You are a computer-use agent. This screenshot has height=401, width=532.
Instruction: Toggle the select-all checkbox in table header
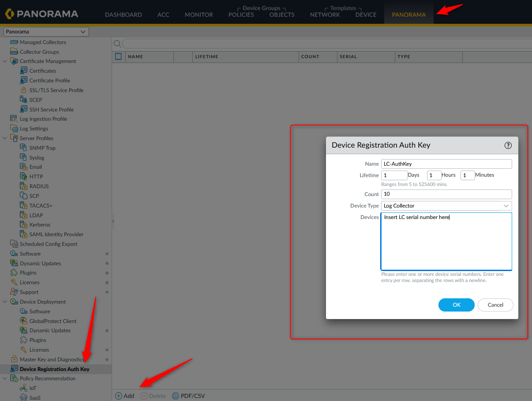(x=118, y=56)
